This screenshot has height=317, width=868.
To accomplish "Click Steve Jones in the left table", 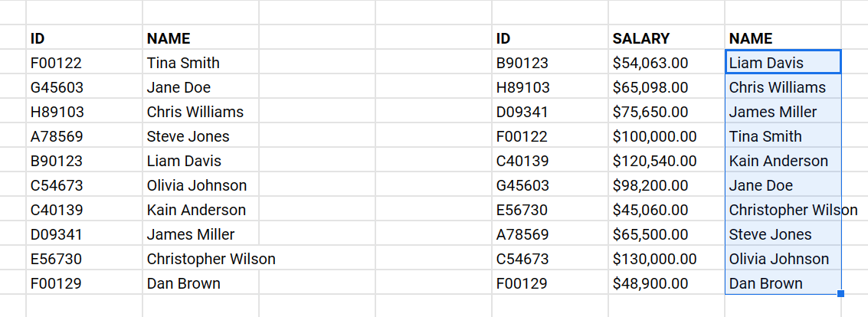I will (x=188, y=136).
